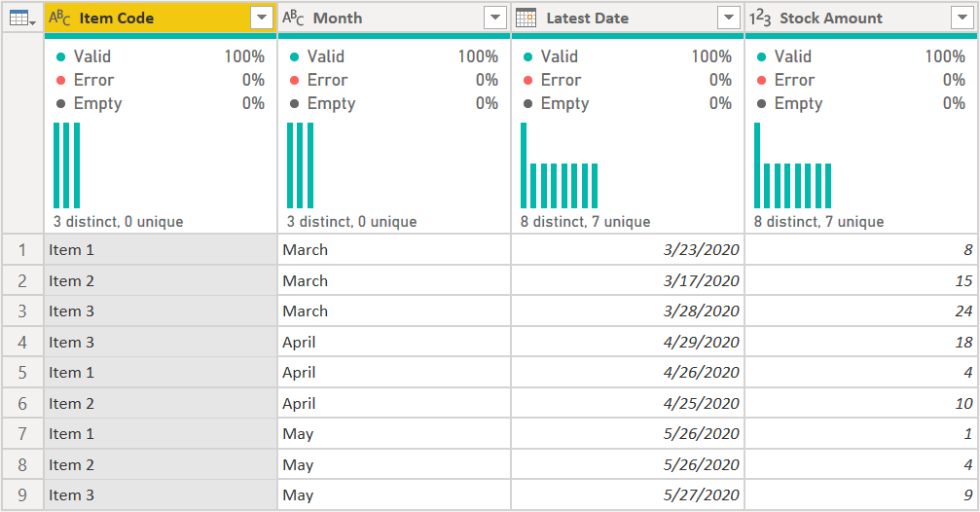Image resolution: width=980 pixels, height=512 pixels.
Task: Click the ABC data type icon for Item Code
Action: click(59, 18)
